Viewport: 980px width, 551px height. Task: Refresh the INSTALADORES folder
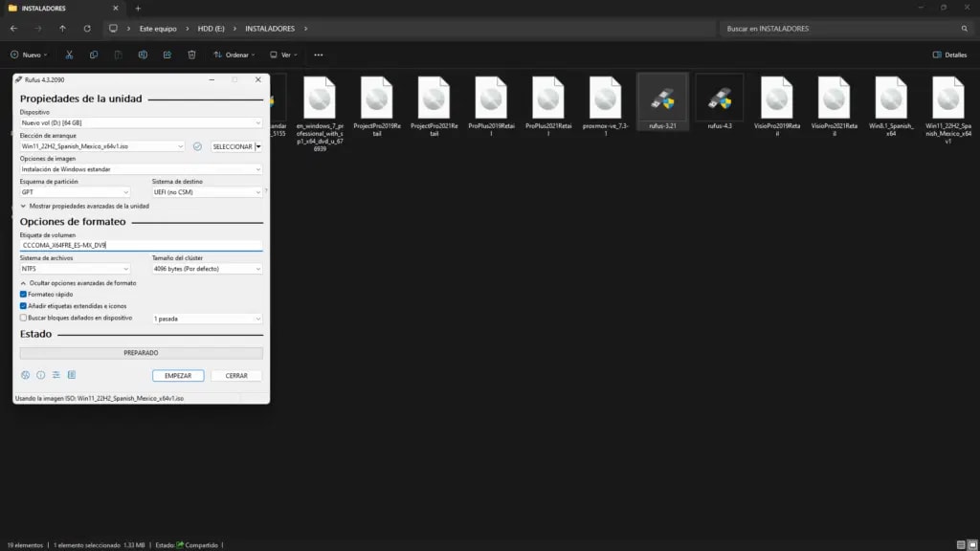(x=87, y=29)
